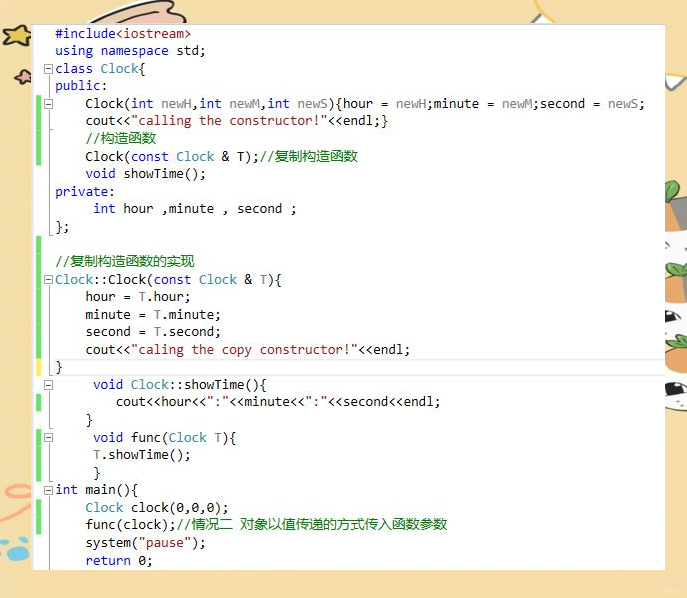Click 'return 0;' line

point(119,561)
